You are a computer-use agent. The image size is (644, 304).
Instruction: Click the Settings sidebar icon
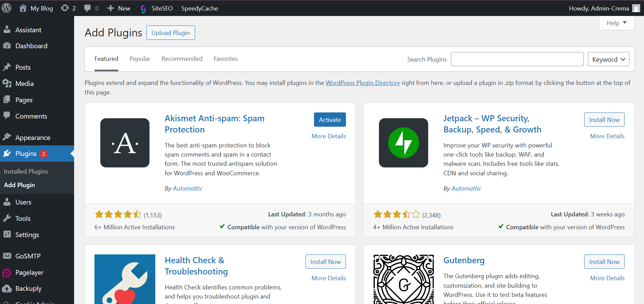point(7,234)
